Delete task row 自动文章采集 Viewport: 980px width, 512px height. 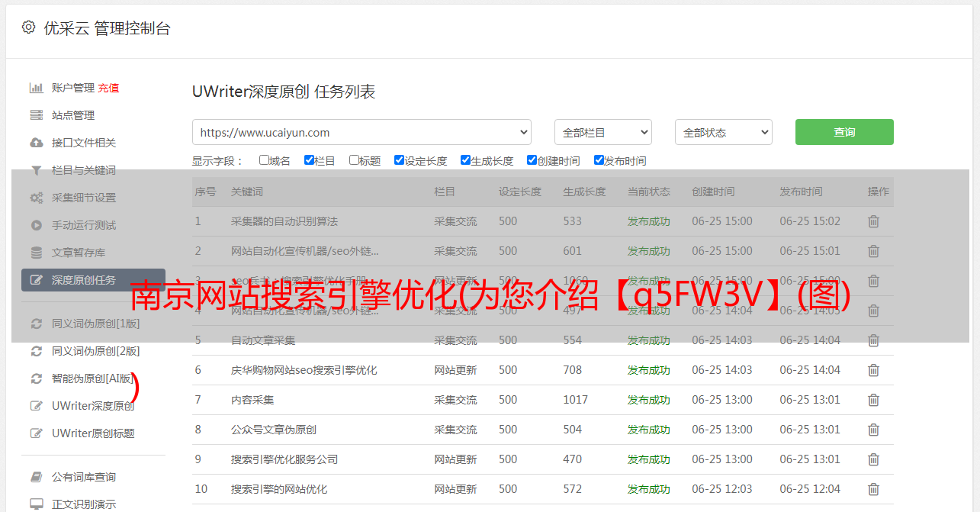(x=873, y=340)
